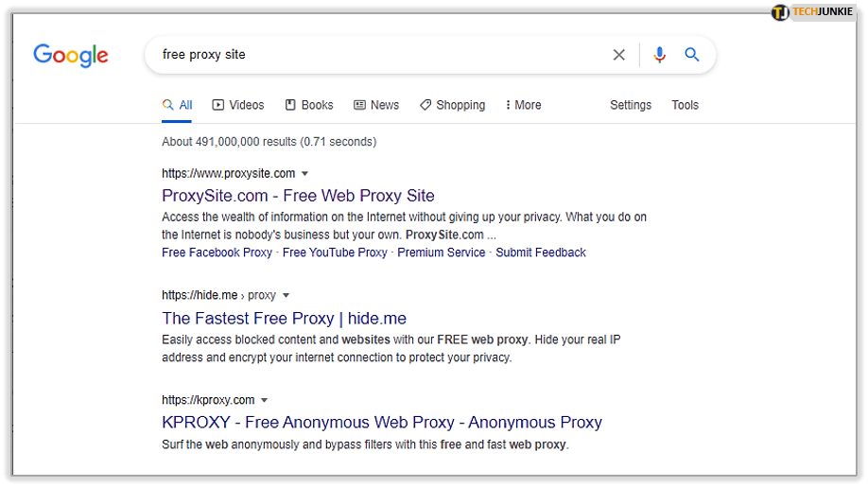Go to the Shopping tab
The width and height of the screenshot is (868, 487).
[x=453, y=105]
